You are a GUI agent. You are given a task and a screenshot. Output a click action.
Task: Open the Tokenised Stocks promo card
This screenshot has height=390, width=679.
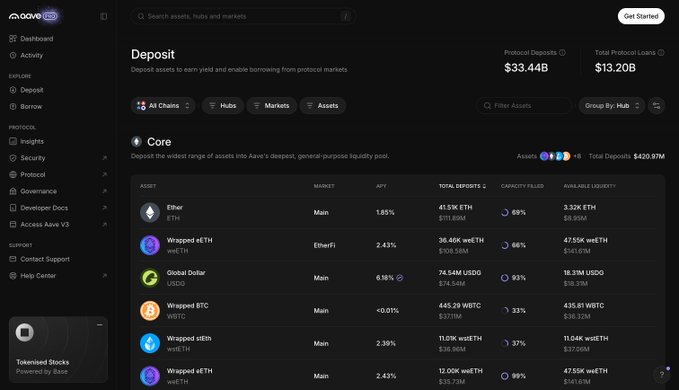58,350
